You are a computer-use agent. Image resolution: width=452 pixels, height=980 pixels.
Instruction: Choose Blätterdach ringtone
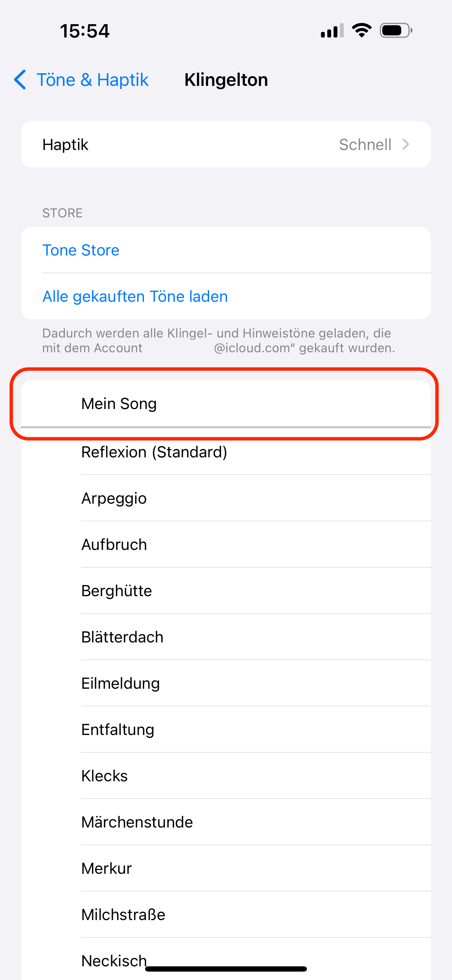point(122,637)
